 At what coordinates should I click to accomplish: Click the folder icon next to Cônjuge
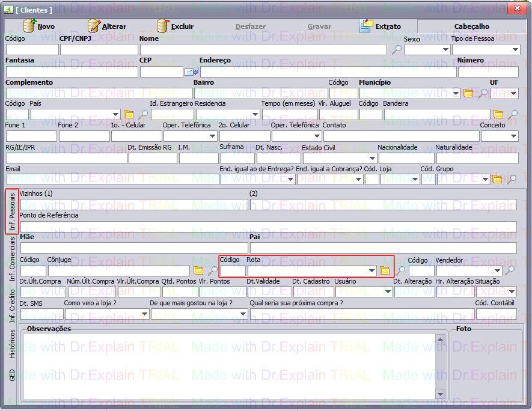click(x=198, y=271)
